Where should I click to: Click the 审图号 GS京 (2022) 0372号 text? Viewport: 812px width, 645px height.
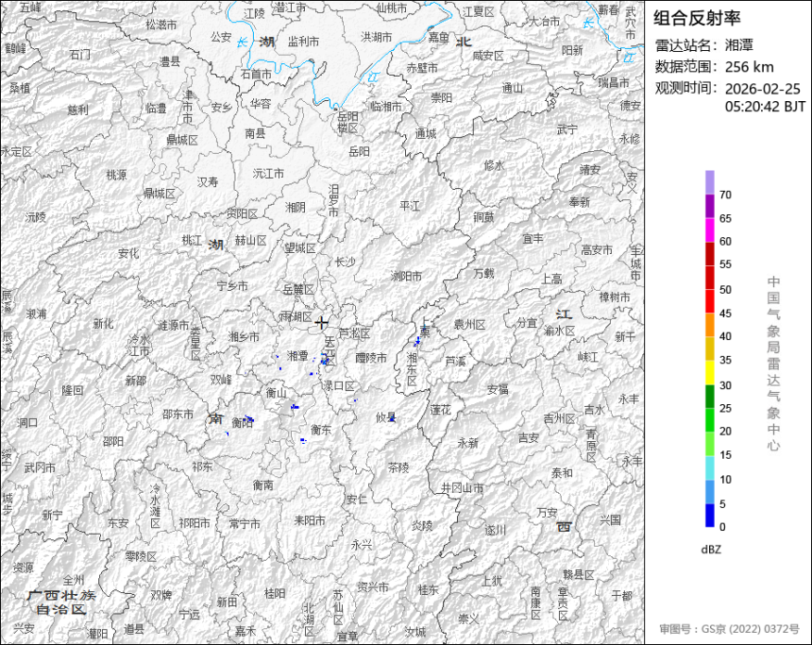[x=729, y=629]
